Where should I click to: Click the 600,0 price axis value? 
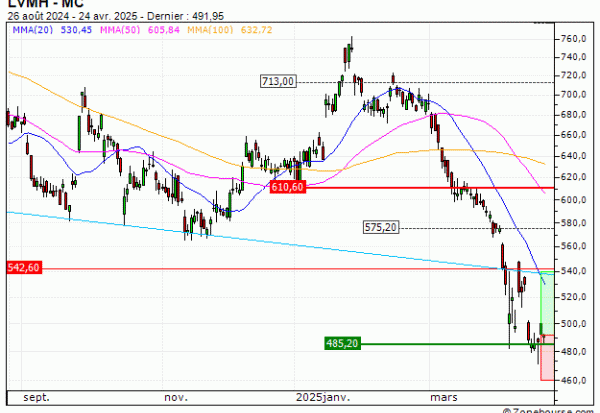pos(573,200)
